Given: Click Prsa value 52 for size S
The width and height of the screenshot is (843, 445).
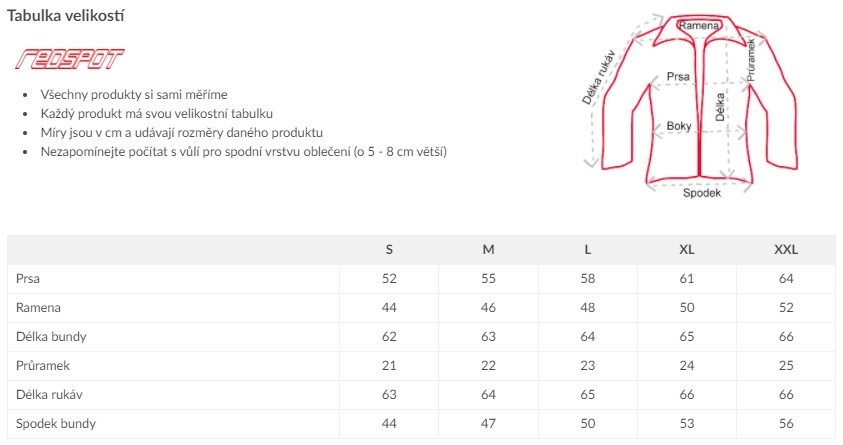Looking at the screenshot, I should pyautogui.click(x=389, y=278).
